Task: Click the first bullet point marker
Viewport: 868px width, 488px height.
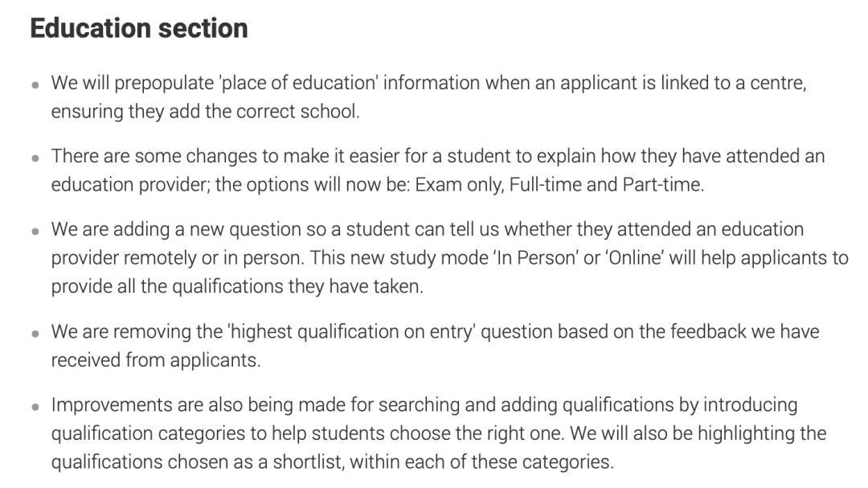Action: 35,85
